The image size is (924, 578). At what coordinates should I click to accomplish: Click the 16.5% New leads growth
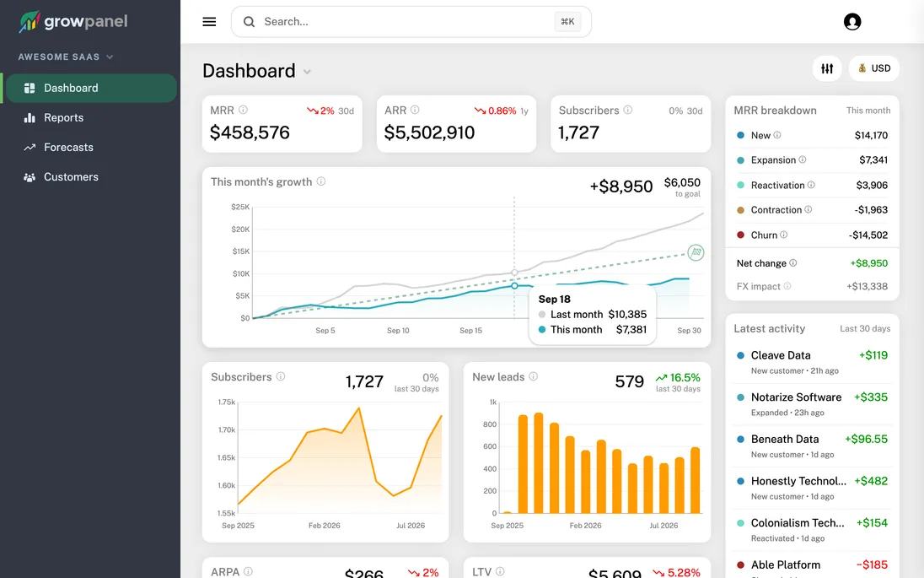678,377
